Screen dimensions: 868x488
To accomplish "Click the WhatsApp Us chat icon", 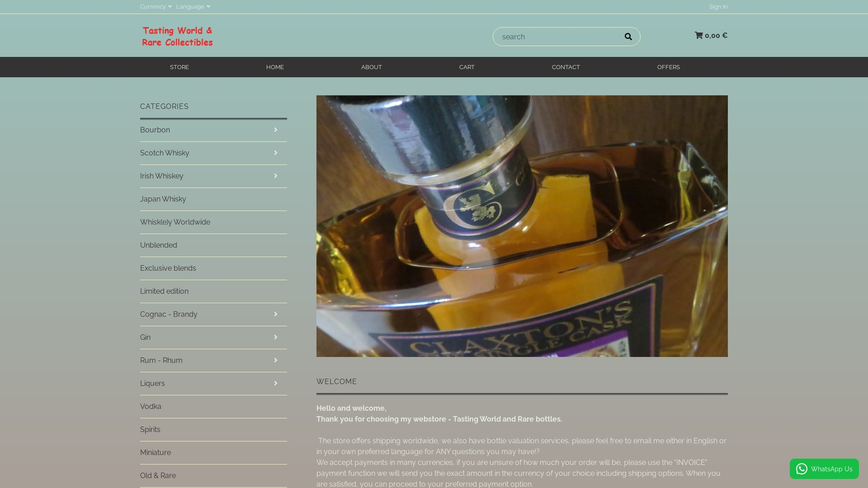I will [802, 469].
